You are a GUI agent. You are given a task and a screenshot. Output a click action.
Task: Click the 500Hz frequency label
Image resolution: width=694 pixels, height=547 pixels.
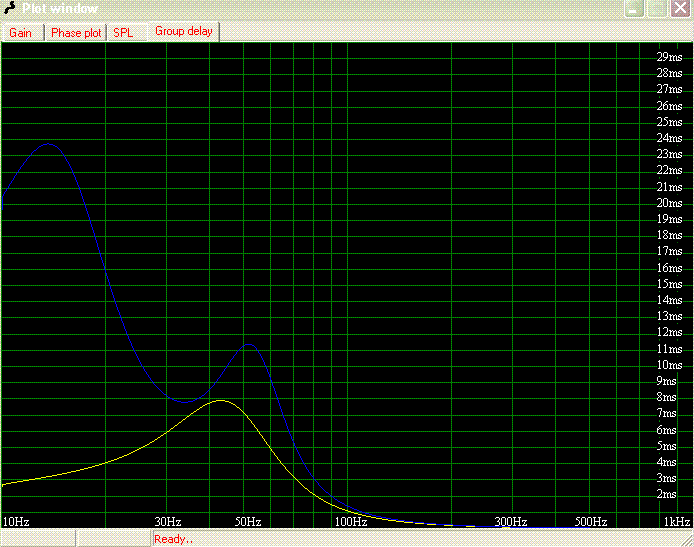(591, 522)
